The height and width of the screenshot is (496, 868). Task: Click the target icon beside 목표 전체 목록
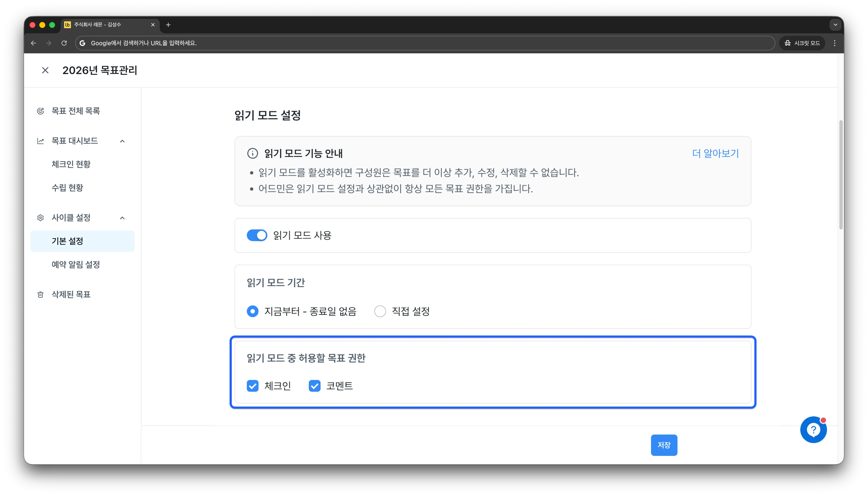click(41, 111)
